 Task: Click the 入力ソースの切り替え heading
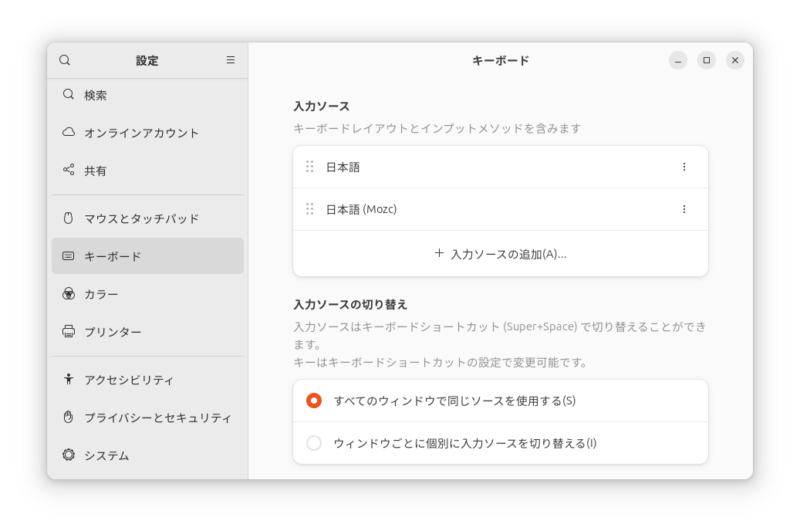[x=350, y=305]
